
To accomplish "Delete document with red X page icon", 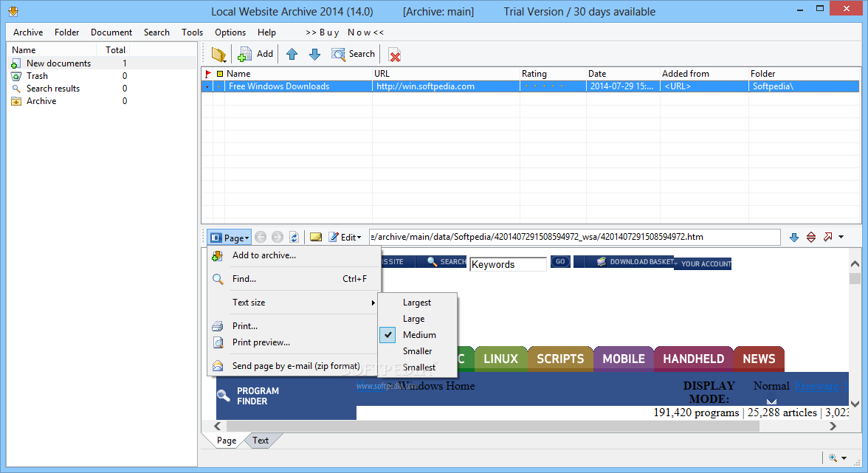I will (x=395, y=55).
